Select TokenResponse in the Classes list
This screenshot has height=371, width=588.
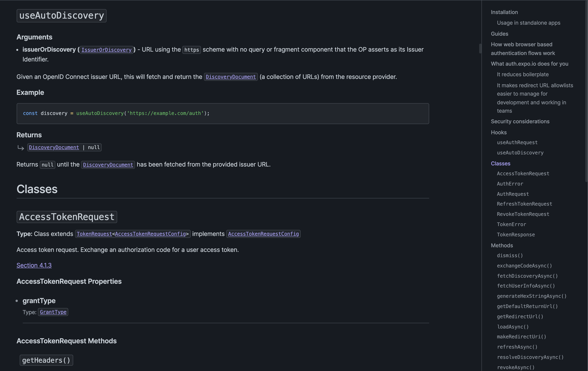515,234
